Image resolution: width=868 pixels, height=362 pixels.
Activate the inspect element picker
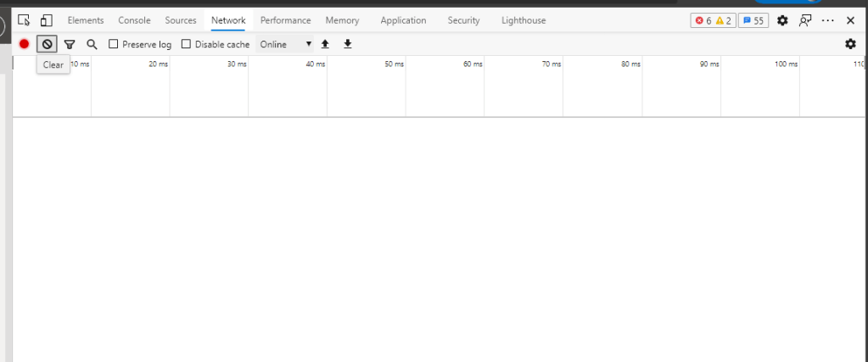[x=24, y=20]
